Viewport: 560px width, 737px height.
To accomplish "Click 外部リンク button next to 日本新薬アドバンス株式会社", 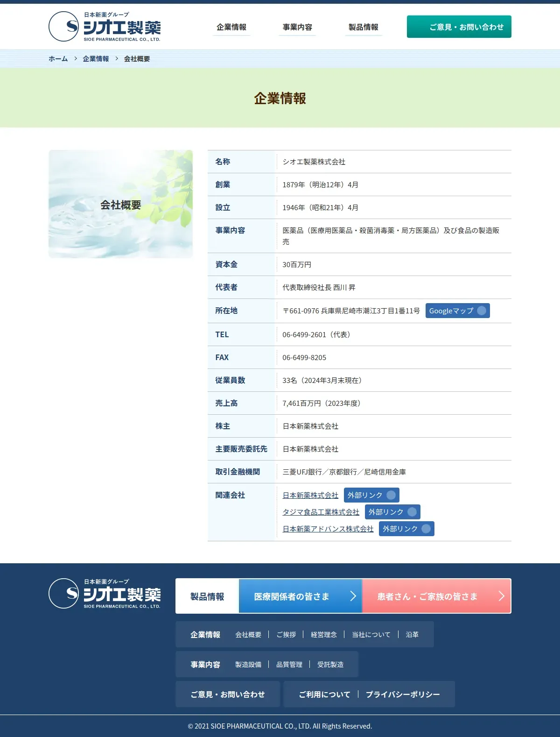I will (x=406, y=529).
